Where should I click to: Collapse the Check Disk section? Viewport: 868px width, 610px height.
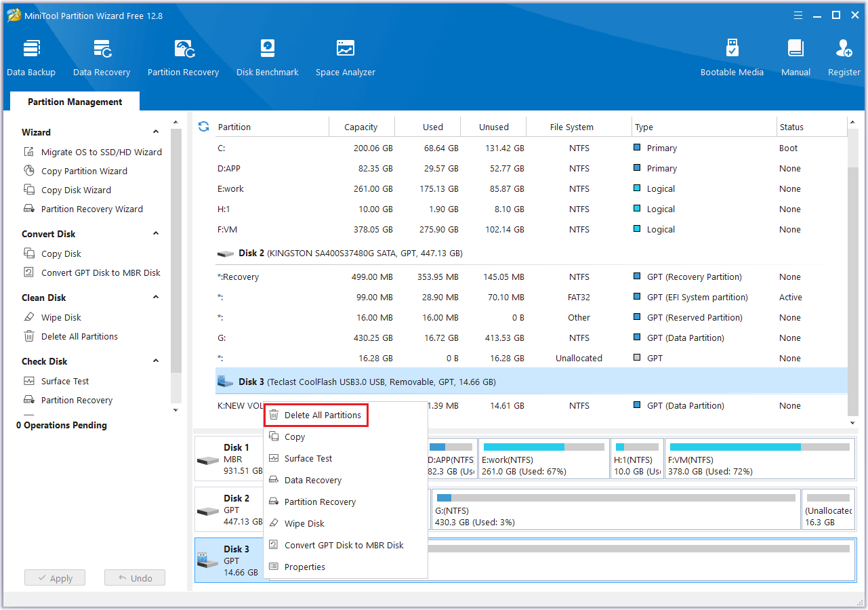click(x=156, y=361)
